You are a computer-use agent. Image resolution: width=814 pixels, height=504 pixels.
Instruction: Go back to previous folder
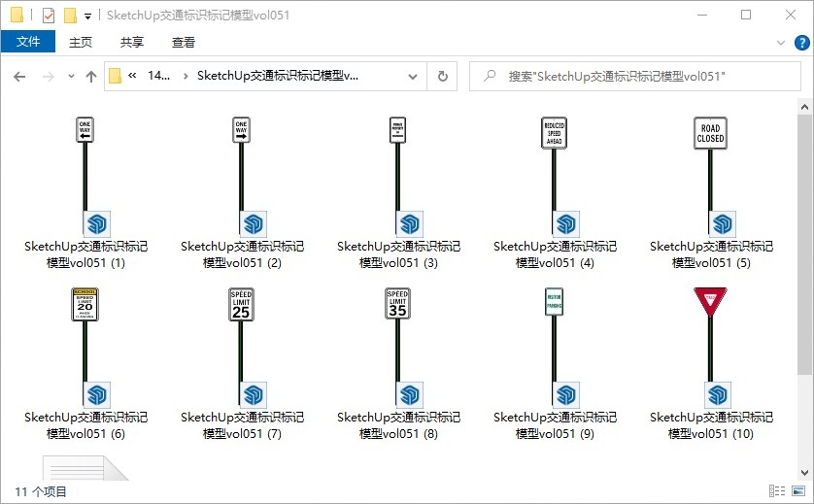[x=19, y=77]
